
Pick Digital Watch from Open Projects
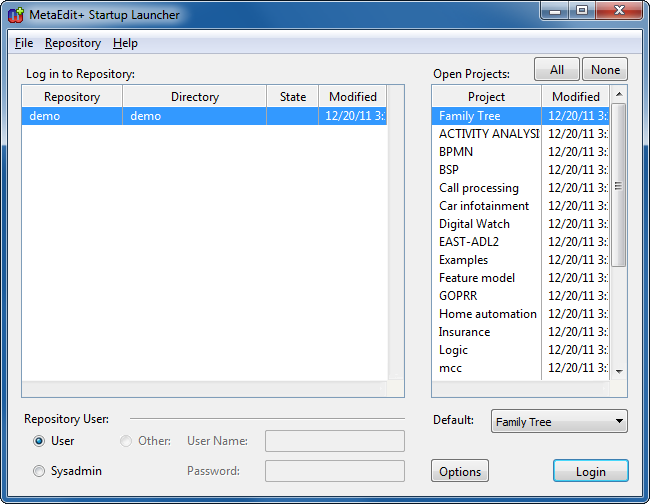click(474, 224)
